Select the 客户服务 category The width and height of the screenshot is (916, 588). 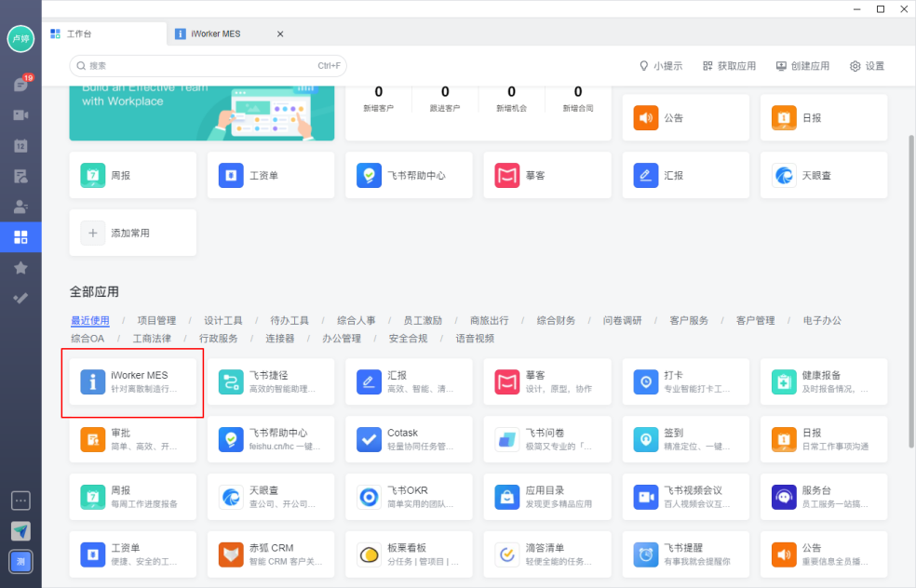[x=690, y=321]
